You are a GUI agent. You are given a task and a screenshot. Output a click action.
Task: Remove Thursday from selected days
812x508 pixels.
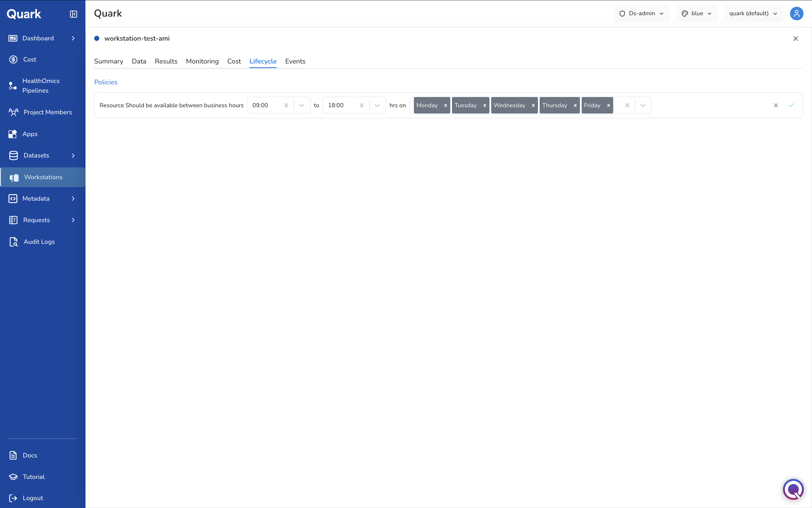click(x=575, y=105)
